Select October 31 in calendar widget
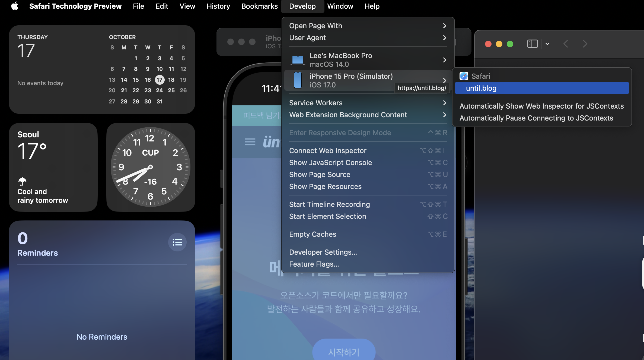 [160, 102]
